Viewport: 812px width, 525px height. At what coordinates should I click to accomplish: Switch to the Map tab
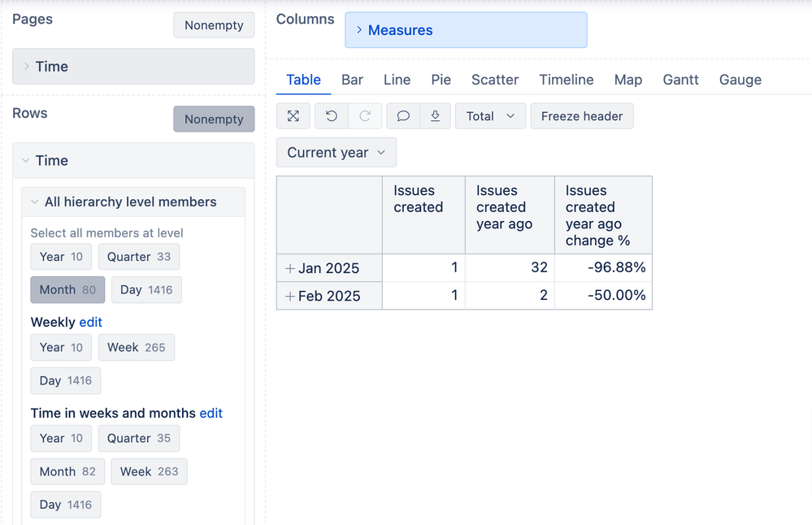click(628, 80)
